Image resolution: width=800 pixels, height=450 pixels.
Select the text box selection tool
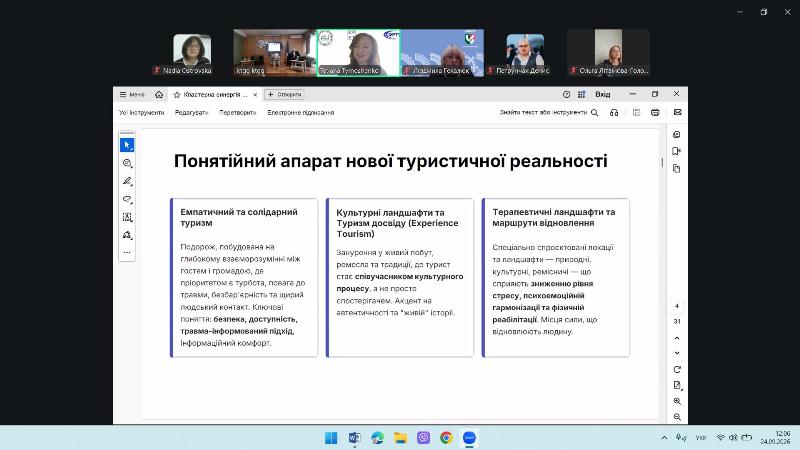point(127,217)
